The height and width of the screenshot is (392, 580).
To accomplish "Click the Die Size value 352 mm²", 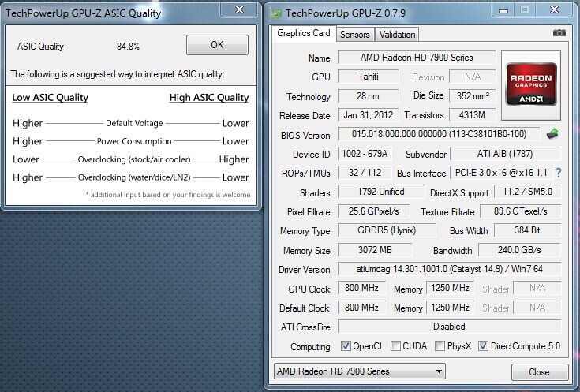I will click(473, 96).
